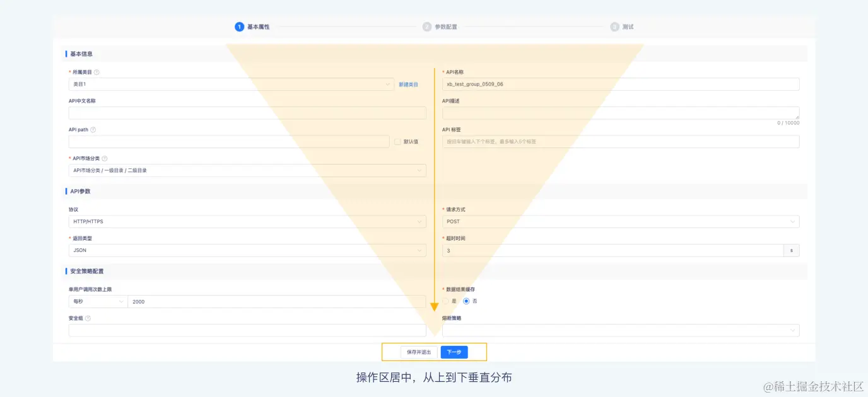Enable the 默认值 checkbox
The width and height of the screenshot is (868, 397).
click(x=398, y=142)
